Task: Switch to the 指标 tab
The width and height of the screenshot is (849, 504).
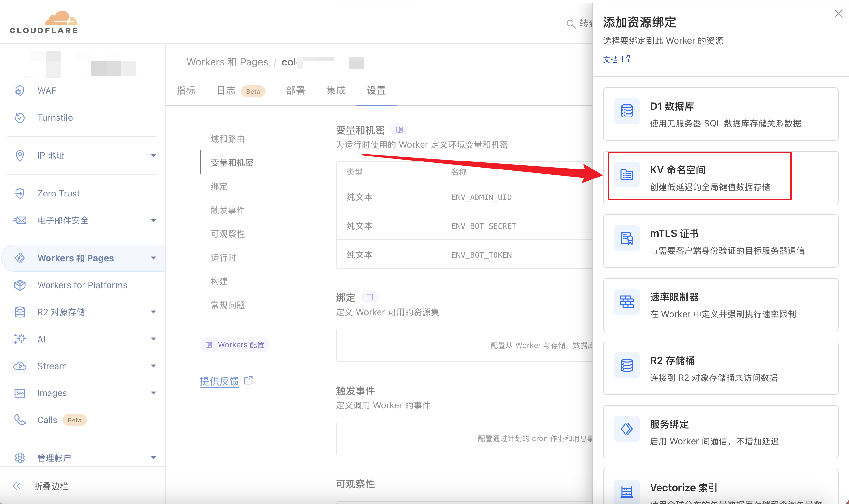Action: coord(186,90)
